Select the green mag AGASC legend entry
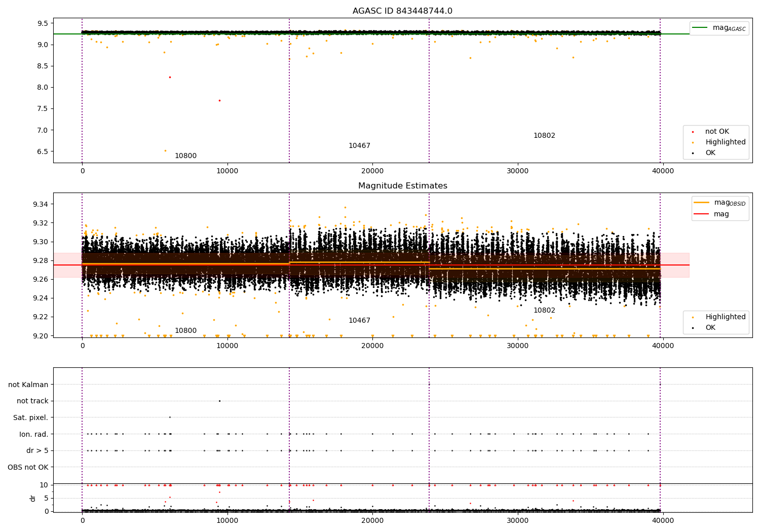 click(719, 28)
